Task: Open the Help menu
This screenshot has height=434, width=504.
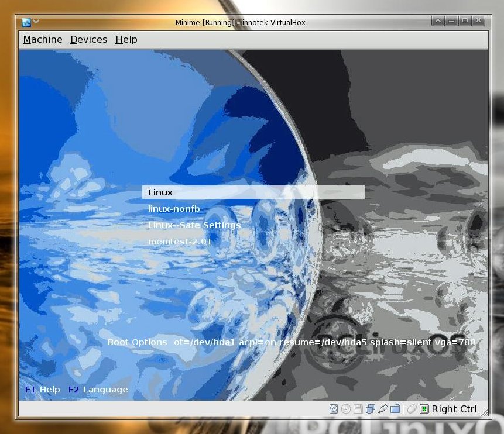Action: coord(126,40)
